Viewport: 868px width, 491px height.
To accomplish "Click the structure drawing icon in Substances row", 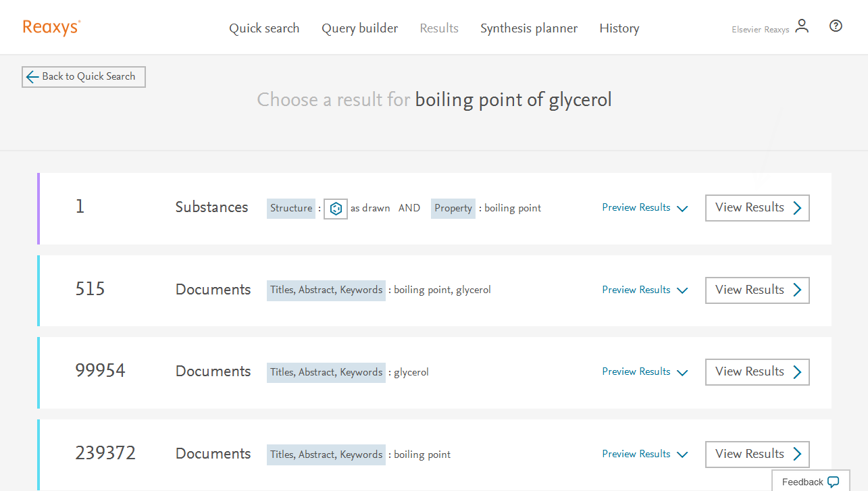I will click(x=336, y=209).
